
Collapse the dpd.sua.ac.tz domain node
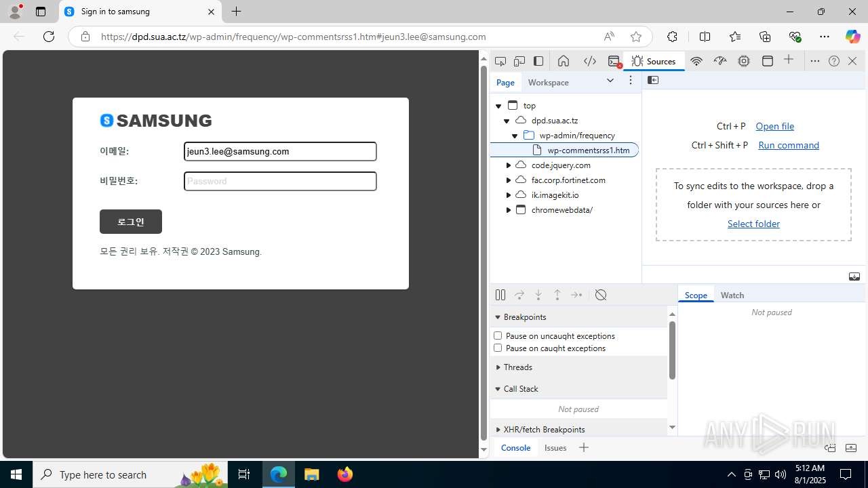point(507,121)
